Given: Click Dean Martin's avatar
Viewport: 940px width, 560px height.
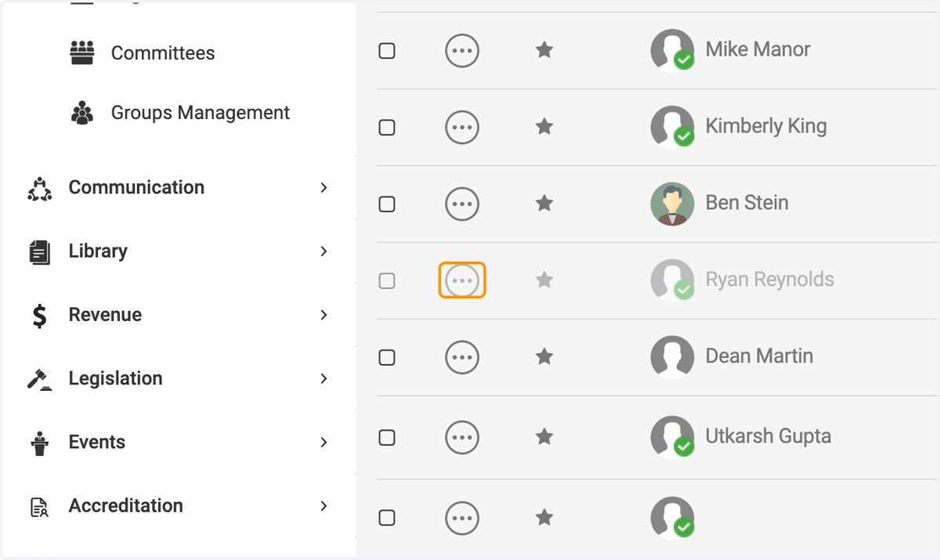Looking at the screenshot, I should click(672, 357).
